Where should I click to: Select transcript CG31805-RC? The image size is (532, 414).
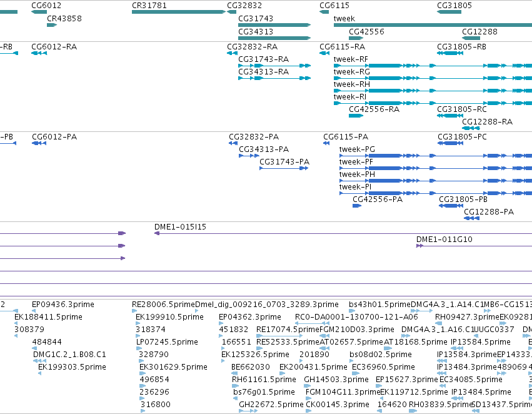tap(462, 109)
